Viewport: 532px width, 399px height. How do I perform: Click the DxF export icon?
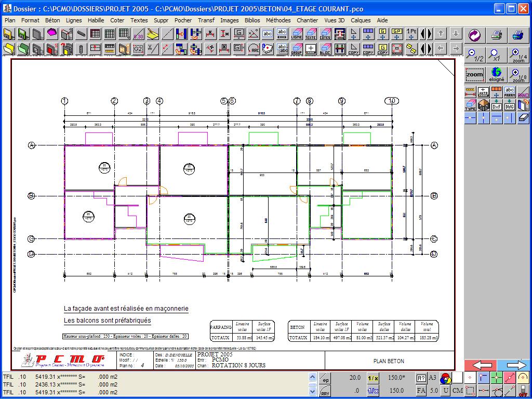pyautogui.click(x=497, y=105)
